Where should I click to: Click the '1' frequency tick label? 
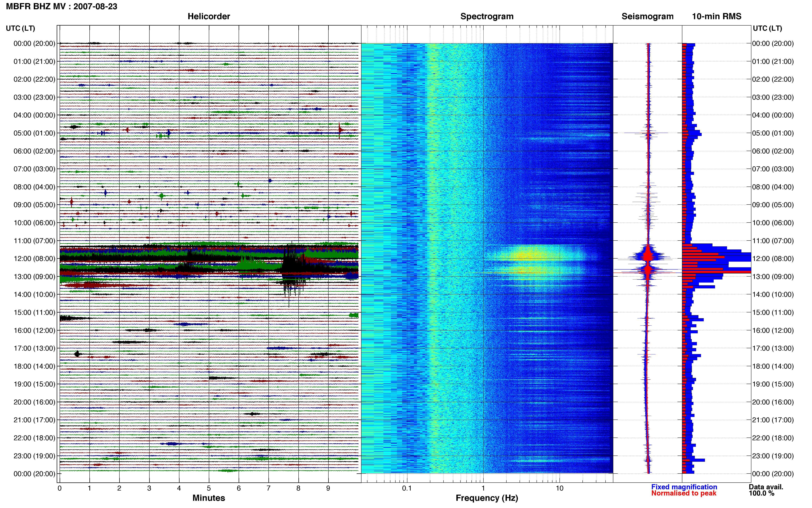[483, 488]
